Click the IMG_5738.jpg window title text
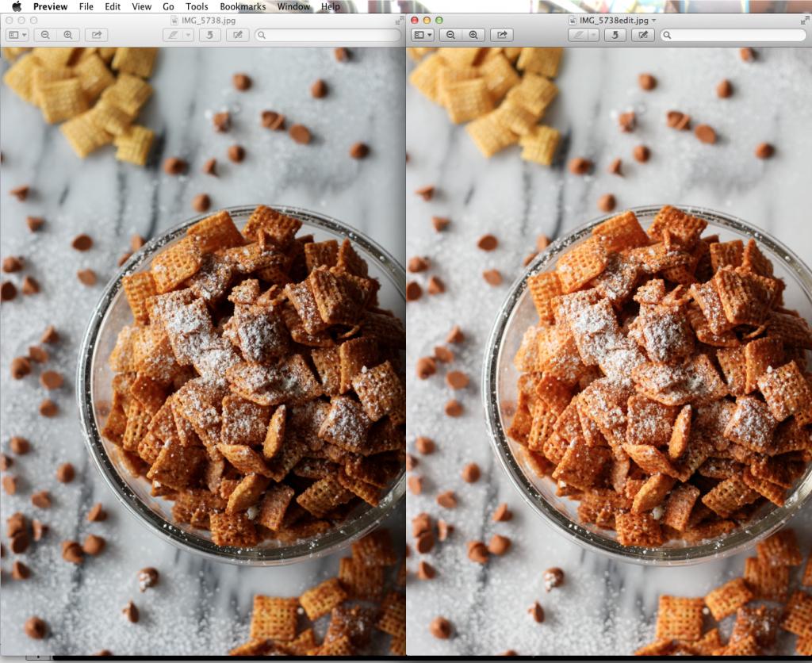812x663 pixels. (209, 20)
